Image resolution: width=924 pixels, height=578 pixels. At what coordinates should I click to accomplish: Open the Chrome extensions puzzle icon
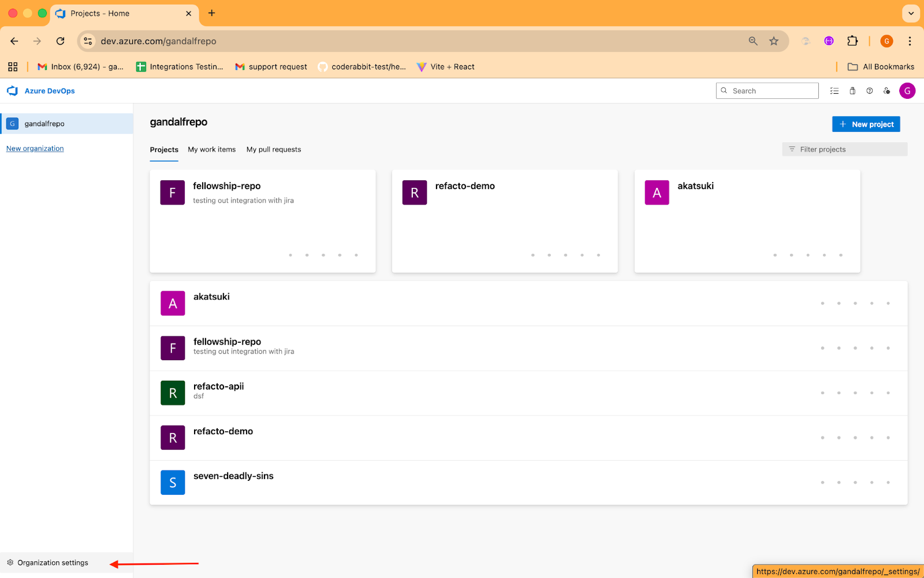pyautogui.click(x=852, y=41)
